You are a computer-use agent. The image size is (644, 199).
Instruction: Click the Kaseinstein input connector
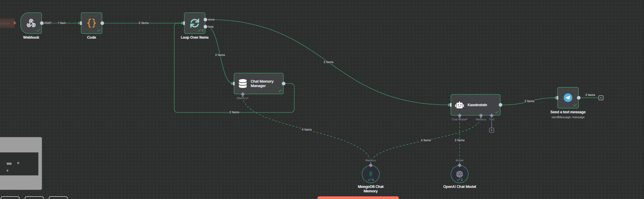pos(450,105)
